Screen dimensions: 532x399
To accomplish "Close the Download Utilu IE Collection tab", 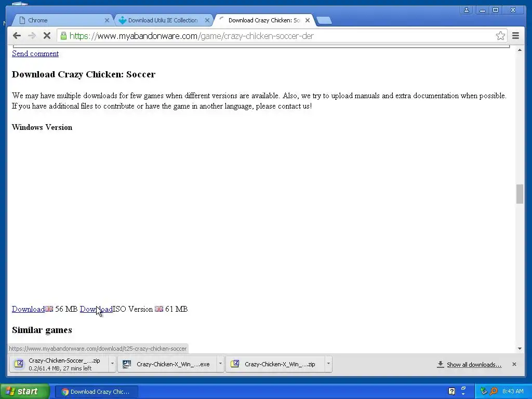I will (207, 20).
